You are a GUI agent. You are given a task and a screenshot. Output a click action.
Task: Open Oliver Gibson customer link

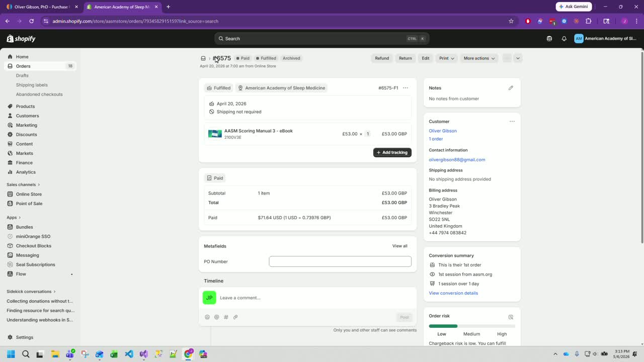[x=443, y=131]
